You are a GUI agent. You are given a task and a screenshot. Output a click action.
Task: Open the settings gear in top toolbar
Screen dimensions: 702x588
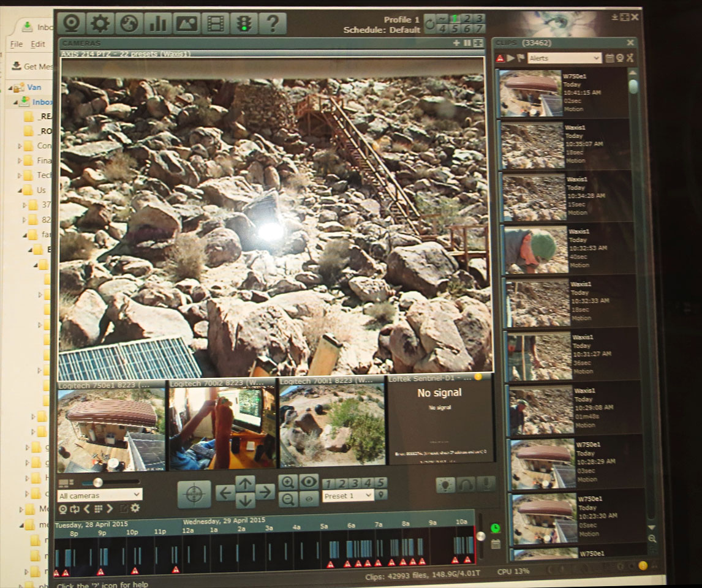[x=100, y=23]
